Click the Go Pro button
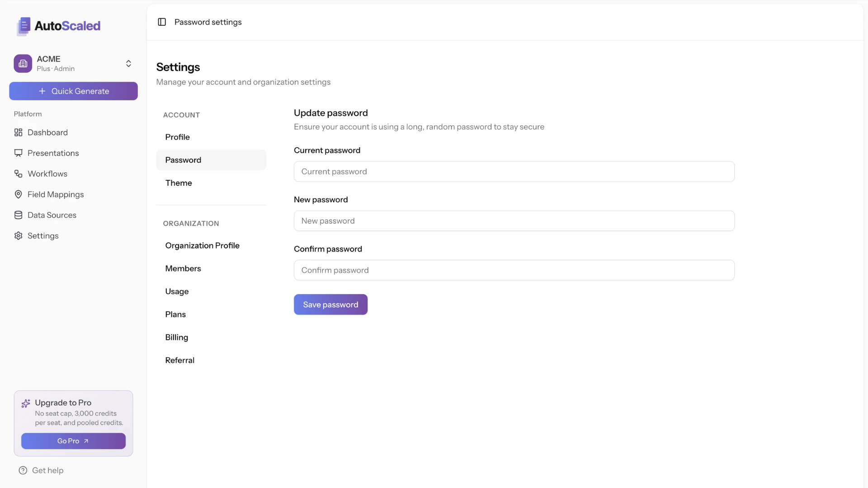This screenshot has width=868, height=488. [73, 441]
